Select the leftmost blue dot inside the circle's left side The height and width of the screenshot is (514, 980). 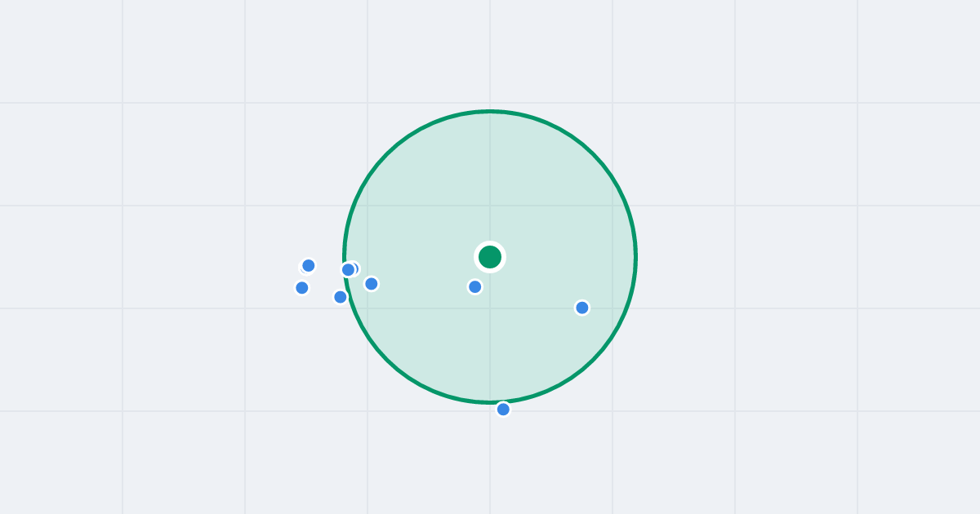(372, 284)
